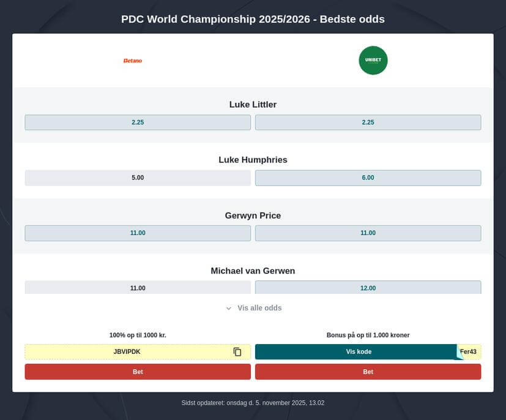Image resolution: width=506 pixels, height=420 pixels.
Task: Select Luke Littler's Betano 2.25 odds
Action: (137, 122)
